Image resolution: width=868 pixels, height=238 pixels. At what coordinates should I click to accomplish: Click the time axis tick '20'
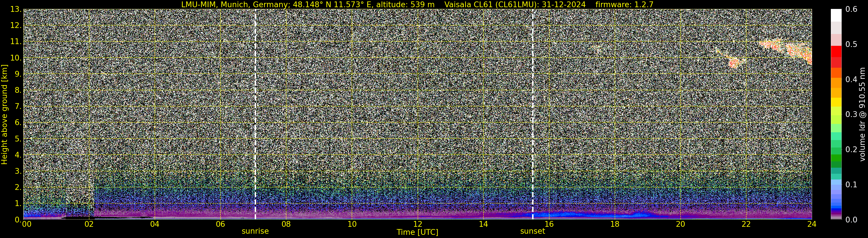[x=680, y=224]
